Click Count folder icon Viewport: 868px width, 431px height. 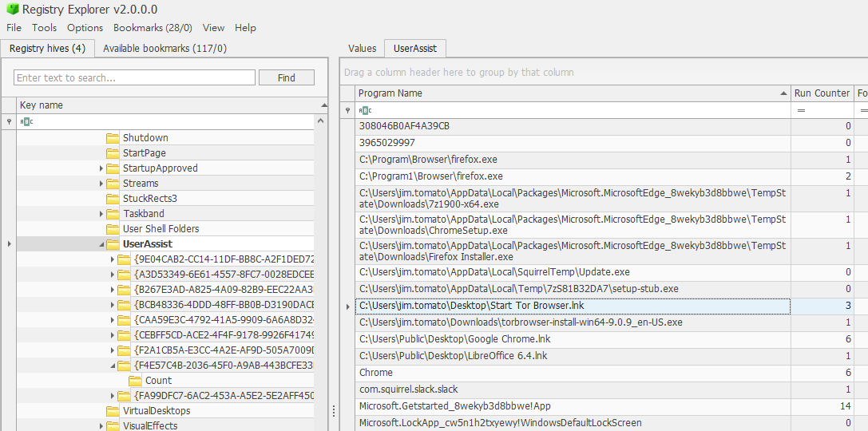[x=135, y=380]
